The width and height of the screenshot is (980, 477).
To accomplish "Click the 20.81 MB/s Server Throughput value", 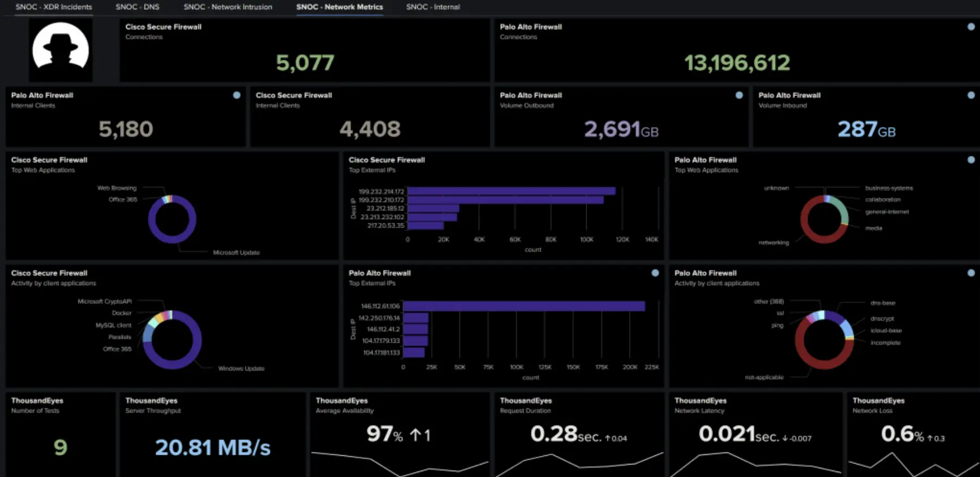I will point(213,448).
